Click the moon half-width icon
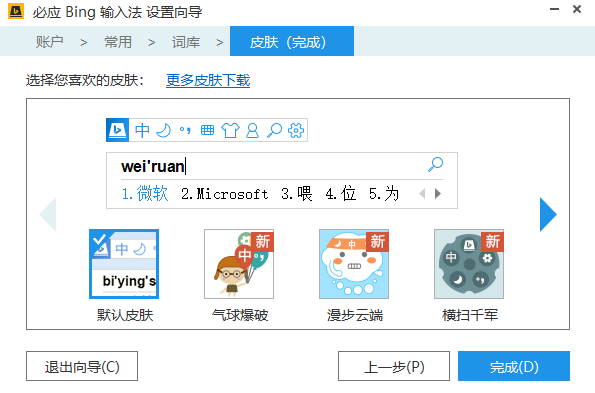 click(164, 130)
